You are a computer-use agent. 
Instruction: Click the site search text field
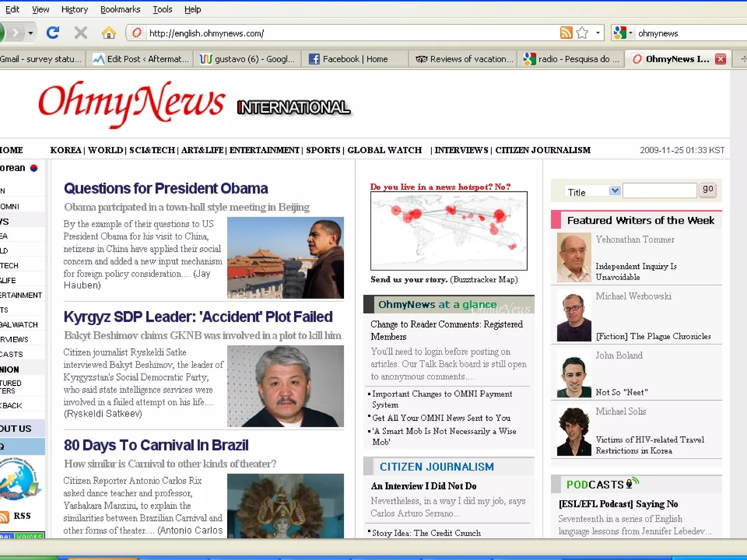659,191
